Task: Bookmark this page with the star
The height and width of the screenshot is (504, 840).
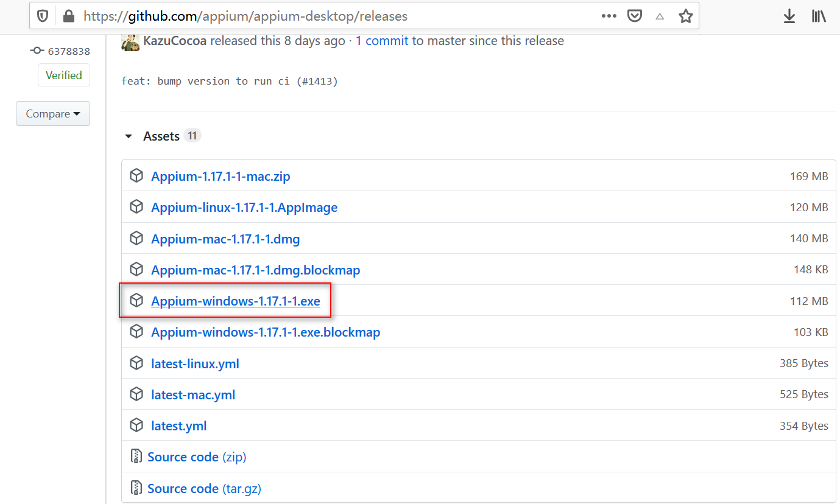Action: click(x=686, y=16)
